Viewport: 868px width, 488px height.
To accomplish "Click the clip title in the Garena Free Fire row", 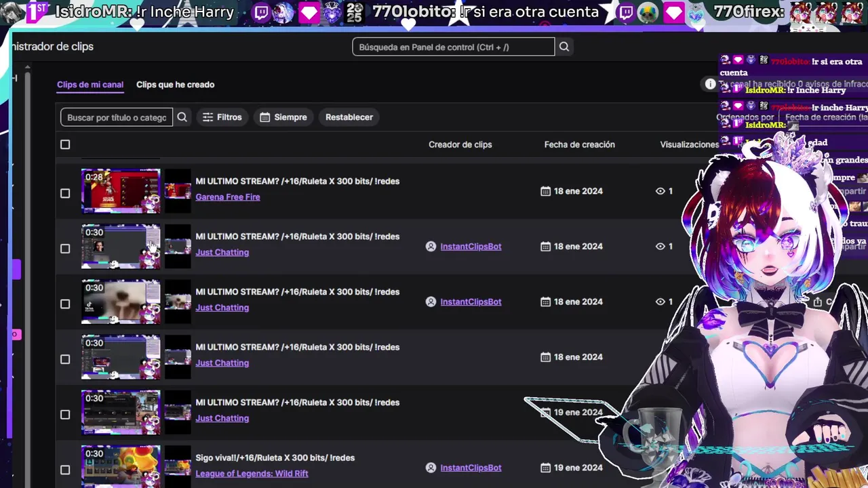I will click(x=298, y=181).
